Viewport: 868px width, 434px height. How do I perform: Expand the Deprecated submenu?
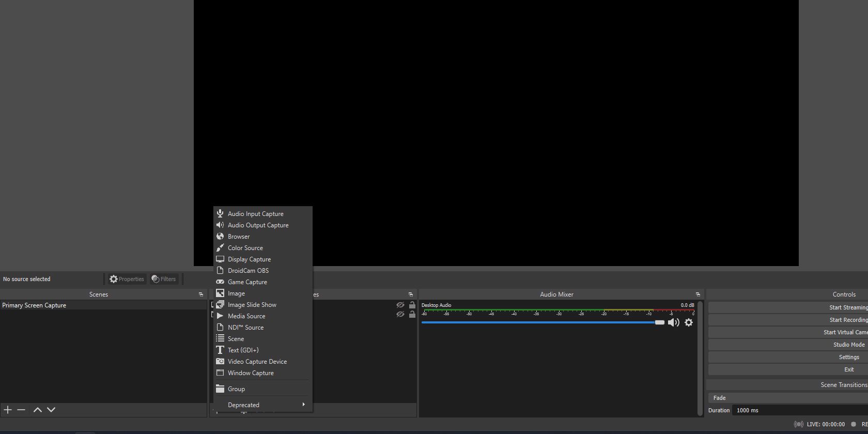point(263,405)
